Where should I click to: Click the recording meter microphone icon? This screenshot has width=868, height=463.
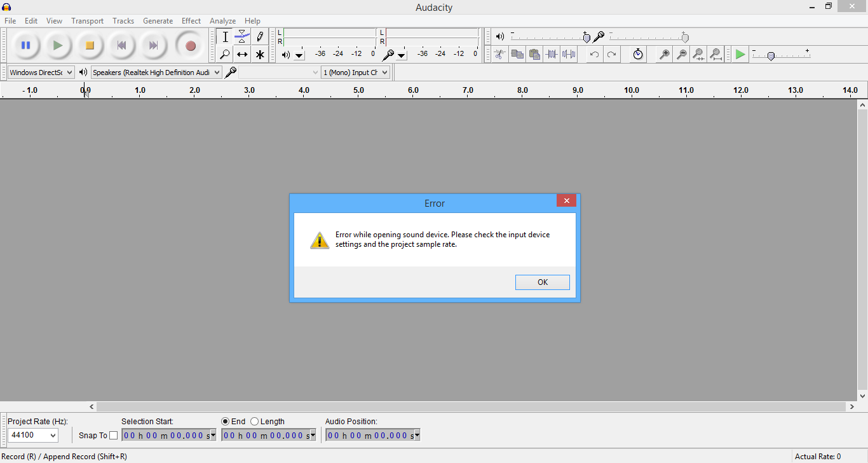(388, 55)
